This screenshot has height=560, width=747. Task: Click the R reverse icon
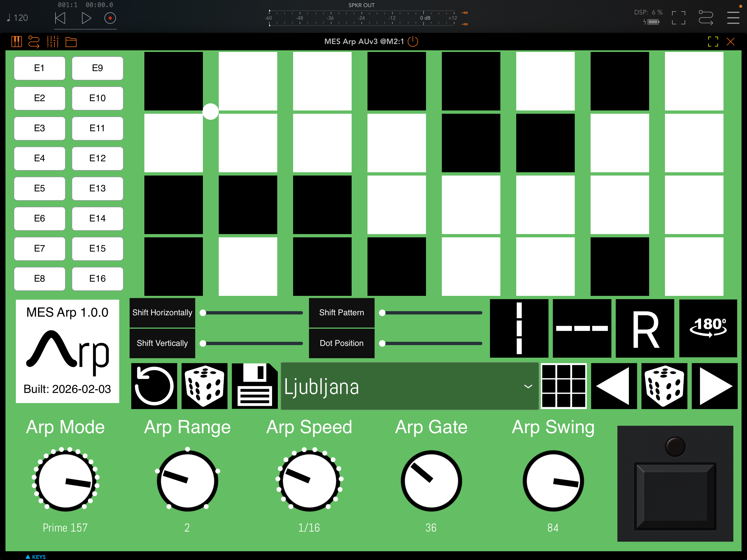tap(645, 328)
